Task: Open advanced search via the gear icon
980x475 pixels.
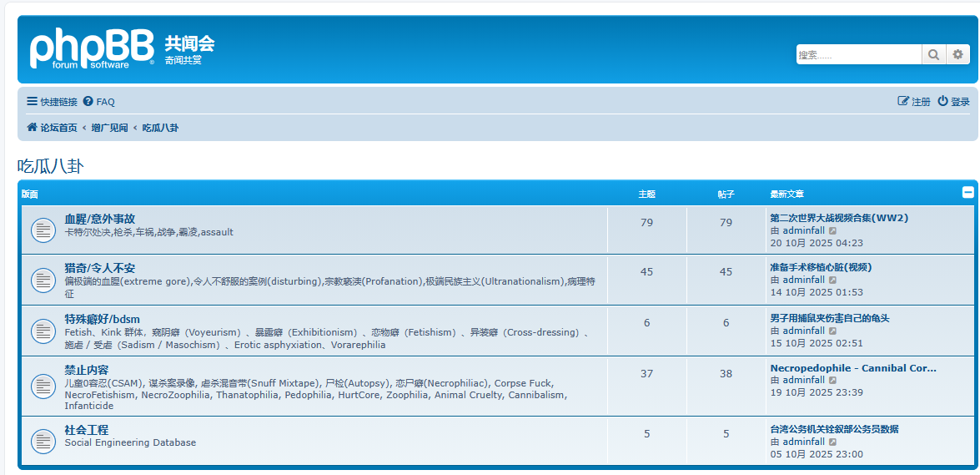Action: coord(957,55)
